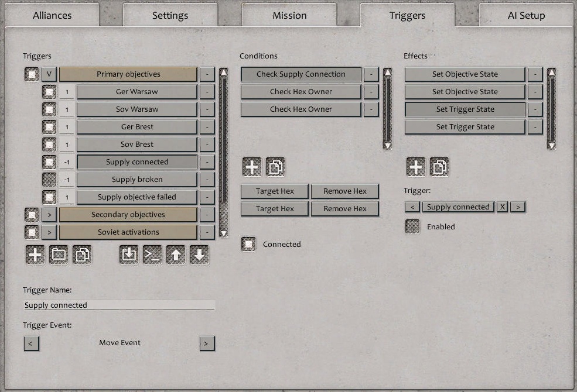Open the Alliances tab
577x392 pixels.
52,15
